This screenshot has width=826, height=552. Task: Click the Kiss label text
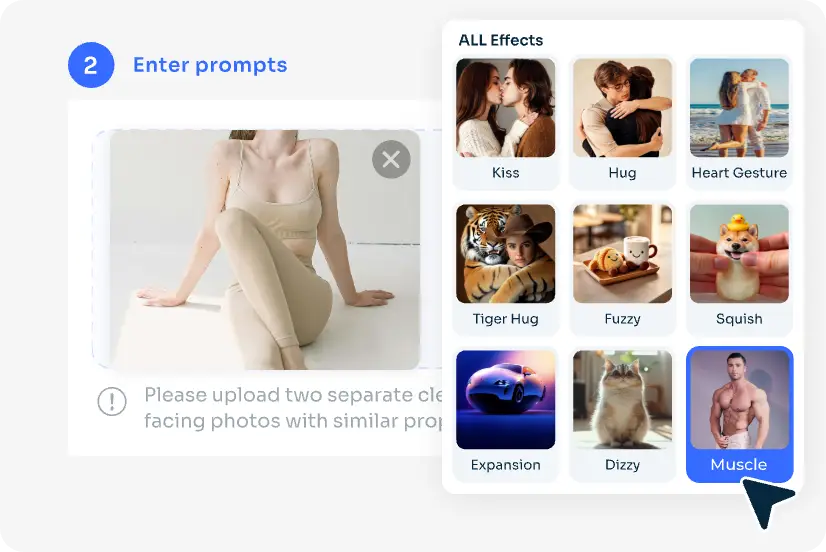coord(505,173)
